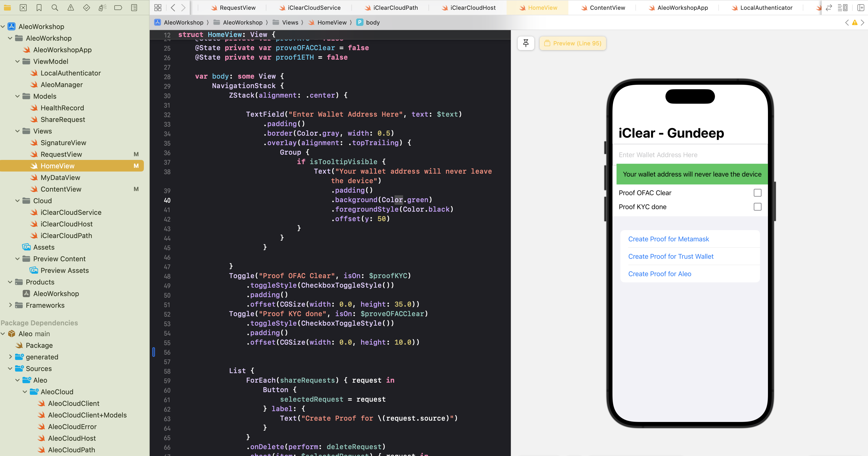Show the Bookmark navigator
868x456 pixels.
39,7
